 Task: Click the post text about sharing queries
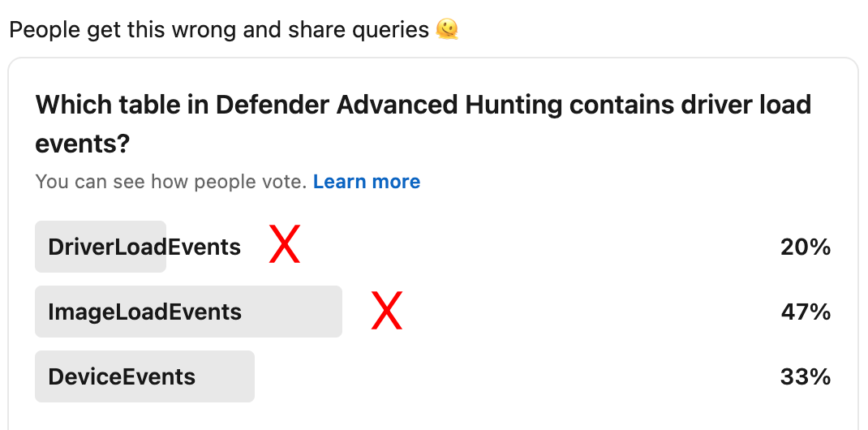click(219, 30)
